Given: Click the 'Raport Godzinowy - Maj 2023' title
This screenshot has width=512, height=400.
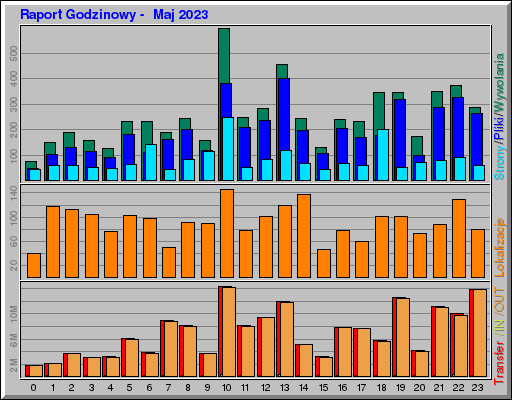Looking at the screenshot, I should (114, 15).
